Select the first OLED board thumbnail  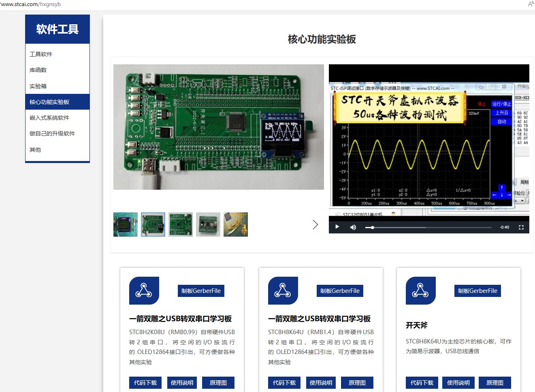point(126,225)
